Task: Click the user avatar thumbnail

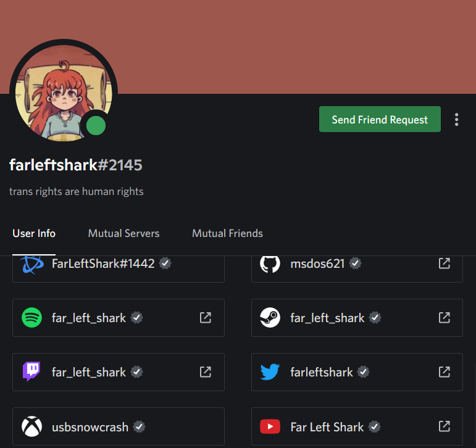Action: click(x=64, y=93)
